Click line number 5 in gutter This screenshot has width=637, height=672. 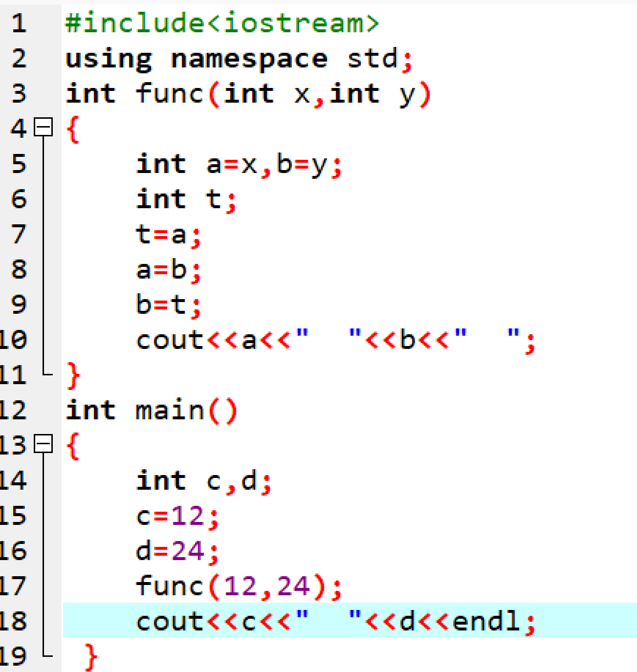[x=19, y=164]
